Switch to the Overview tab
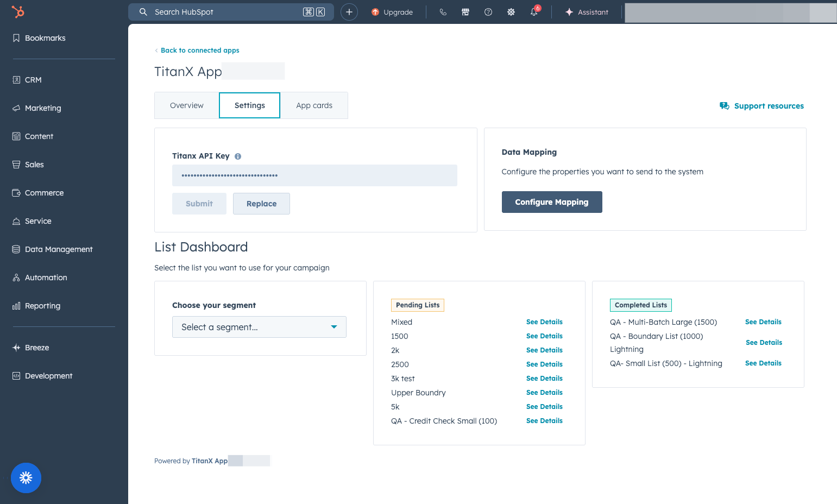 [187, 105]
